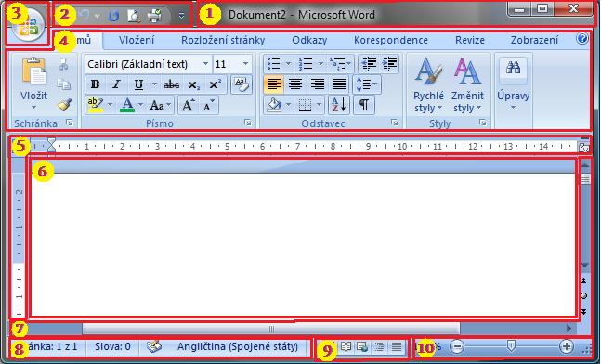Image resolution: width=601 pixels, height=364 pixels.
Task: Apply the font color A button
Action: tap(127, 105)
